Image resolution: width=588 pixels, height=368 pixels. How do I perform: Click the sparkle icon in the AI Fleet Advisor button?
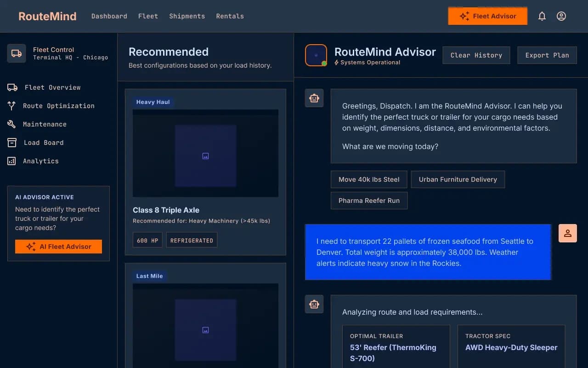[31, 247]
